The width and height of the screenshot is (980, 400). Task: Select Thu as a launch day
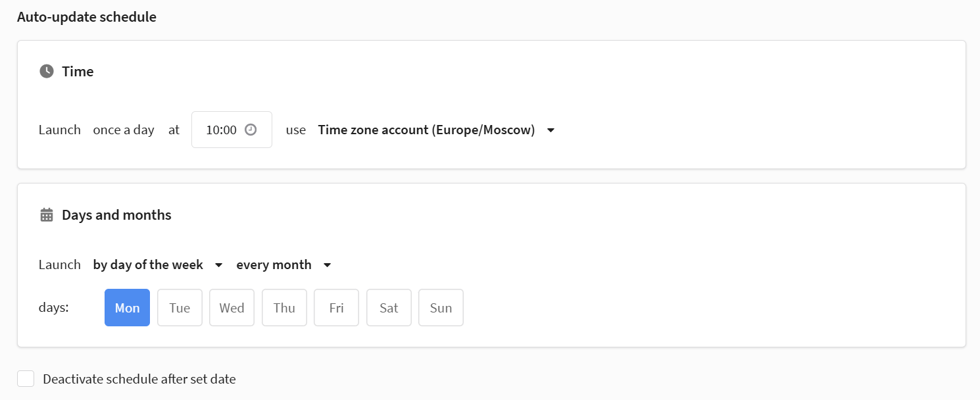[x=284, y=308]
